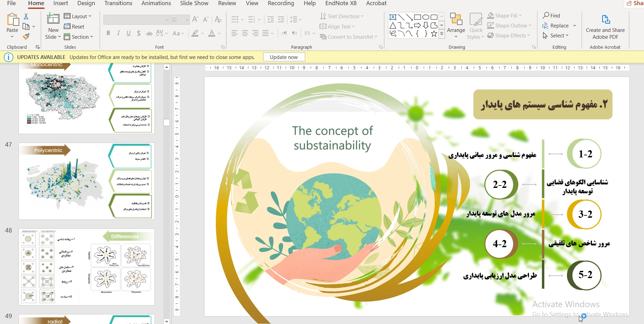Switch to the Transitions tab
The width and height of the screenshot is (644, 324).
(118, 3)
